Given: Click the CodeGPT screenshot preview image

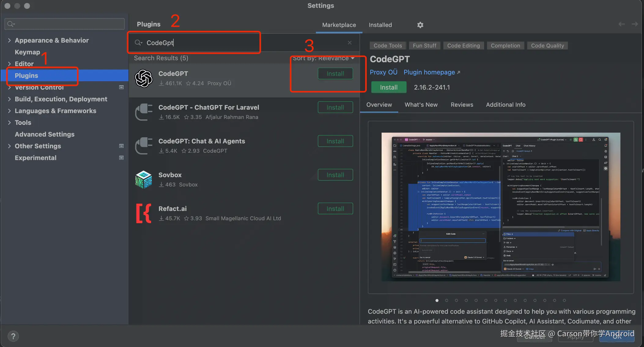Looking at the screenshot, I should [x=501, y=207].
